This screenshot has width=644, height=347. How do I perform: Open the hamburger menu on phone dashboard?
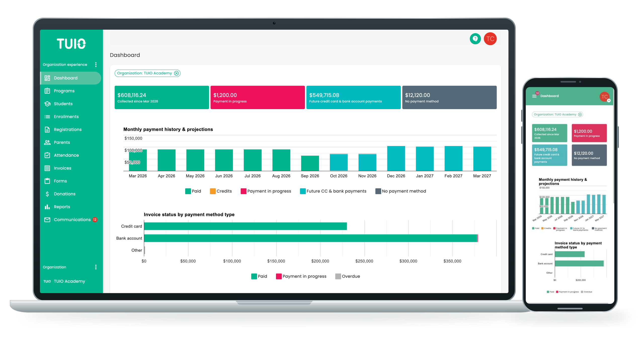coord(534,96)
